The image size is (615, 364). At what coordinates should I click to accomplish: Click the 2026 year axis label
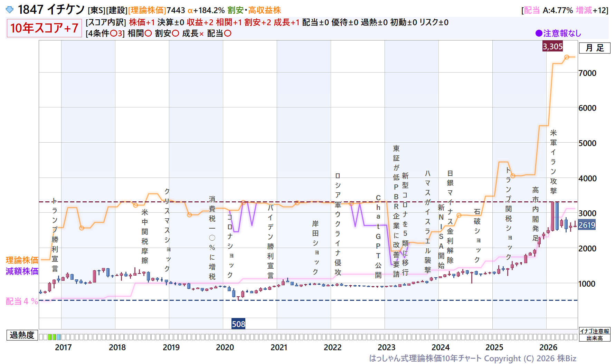tap(548, 347)
